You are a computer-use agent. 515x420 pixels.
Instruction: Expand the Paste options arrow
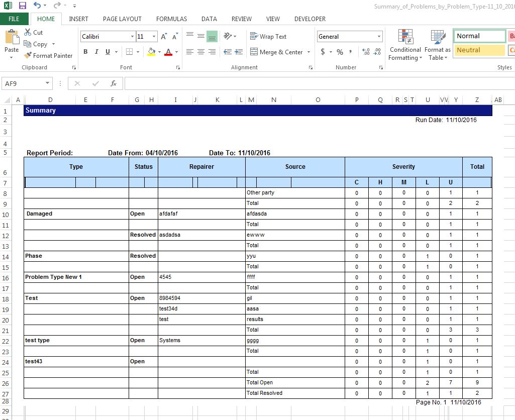point(11,57)
